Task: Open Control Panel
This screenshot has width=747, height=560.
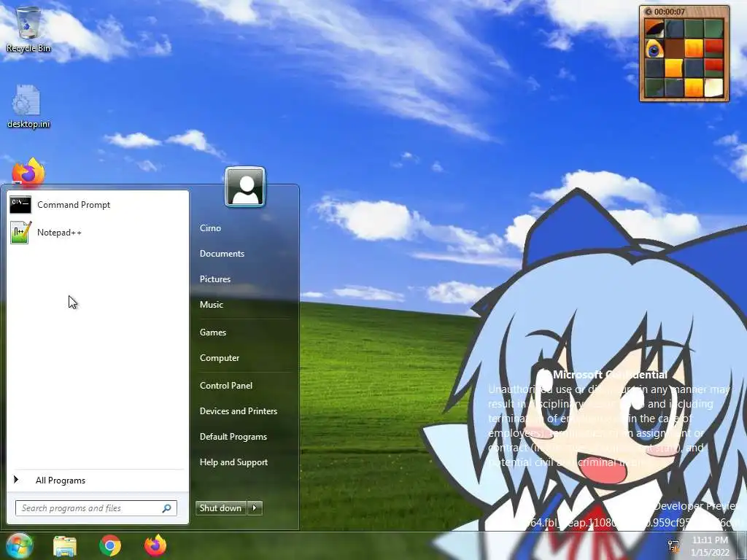Action: [x=226, y=386]
